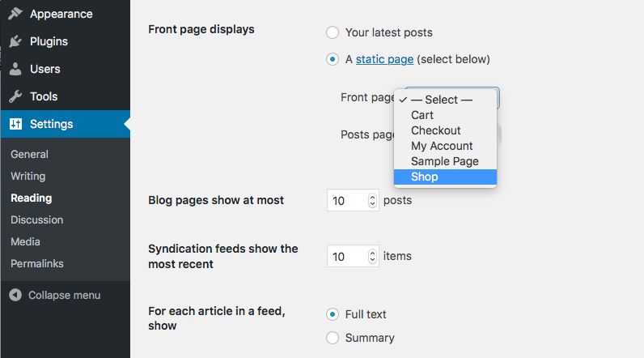Open the 'static page' link
This screenshot has height=358, width=644.
[384, 59]
